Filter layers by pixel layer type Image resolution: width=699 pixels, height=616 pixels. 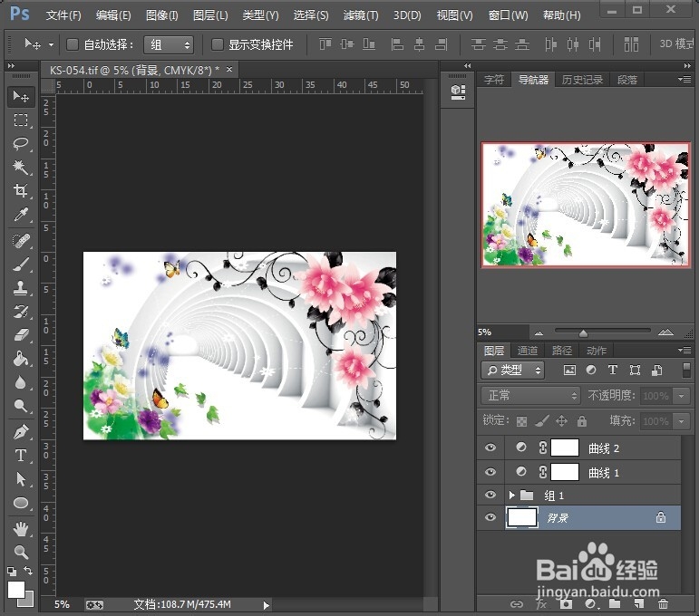click(569, 371)
